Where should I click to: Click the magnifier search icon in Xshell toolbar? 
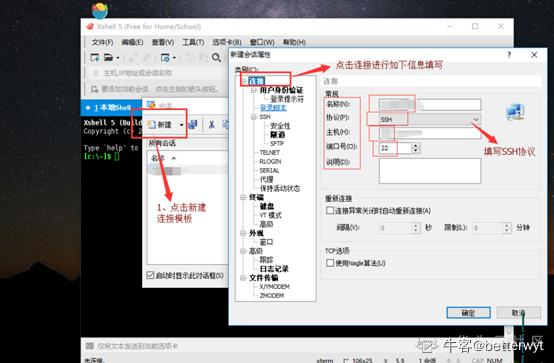click(x=216, y=57)
